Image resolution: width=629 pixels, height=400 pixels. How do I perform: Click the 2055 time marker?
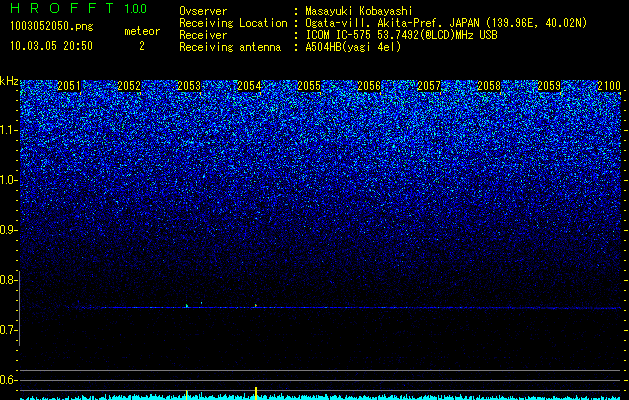[309, 86]
